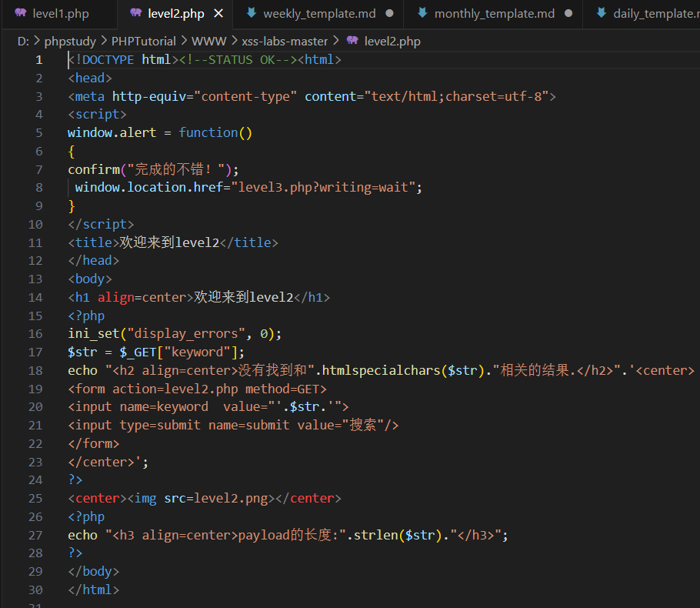This screenshot has height=608, width=700.
Task: Click "level3.php?writing=wait" string on line 8
Action: coord(323,188)
